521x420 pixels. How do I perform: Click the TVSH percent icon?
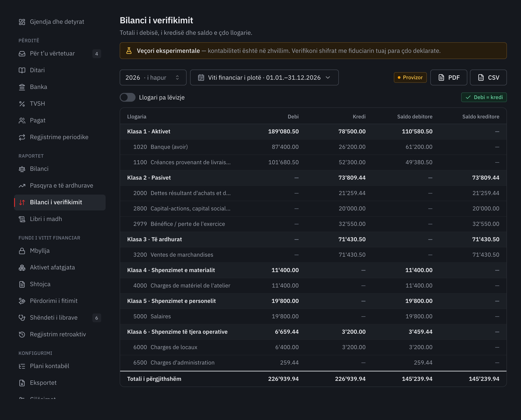pos(22,104)
